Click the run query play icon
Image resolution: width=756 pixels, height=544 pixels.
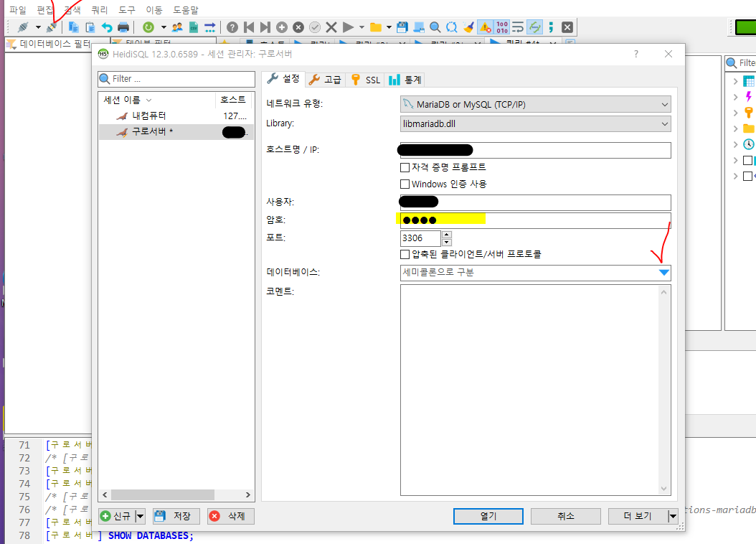[x=348, y=27]
